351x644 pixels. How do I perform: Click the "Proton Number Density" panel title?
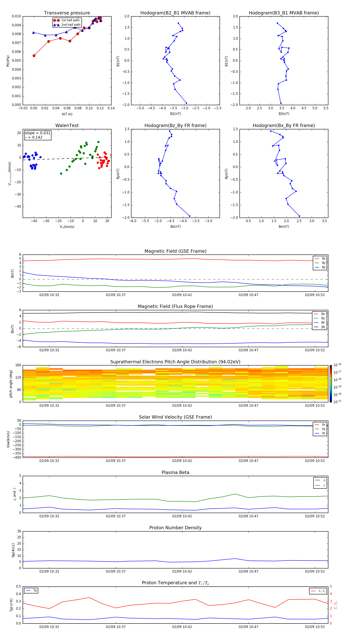click(x=175, y=528)
